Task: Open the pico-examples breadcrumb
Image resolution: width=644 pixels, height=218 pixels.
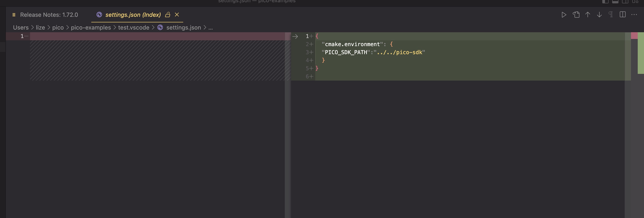Action: coord(91,28)
